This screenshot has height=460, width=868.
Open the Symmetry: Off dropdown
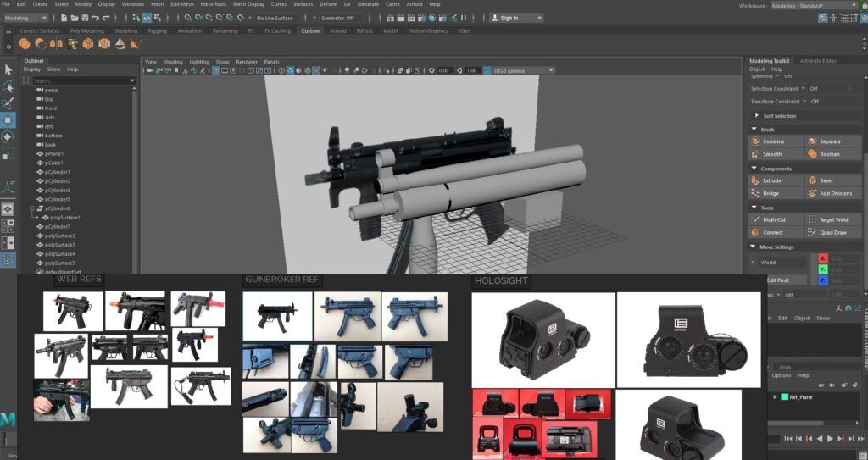point(341,19)
